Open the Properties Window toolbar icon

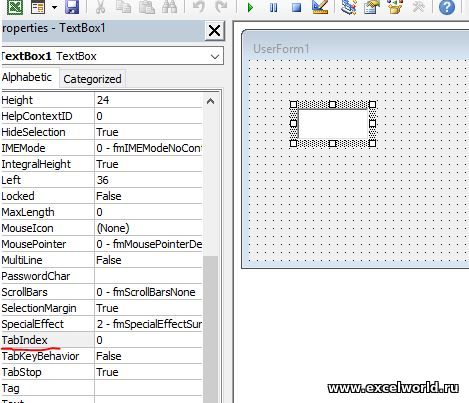click(372, 6)
